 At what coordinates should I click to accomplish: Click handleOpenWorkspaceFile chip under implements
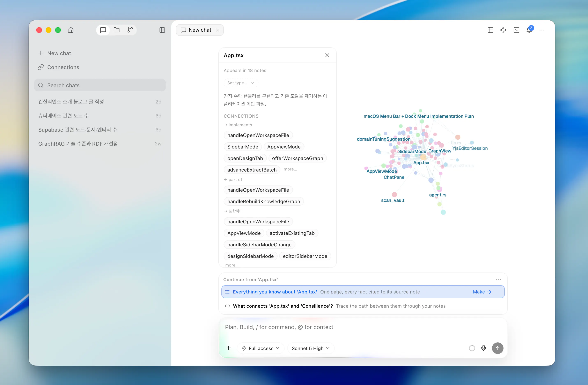[x=258, y=135]
